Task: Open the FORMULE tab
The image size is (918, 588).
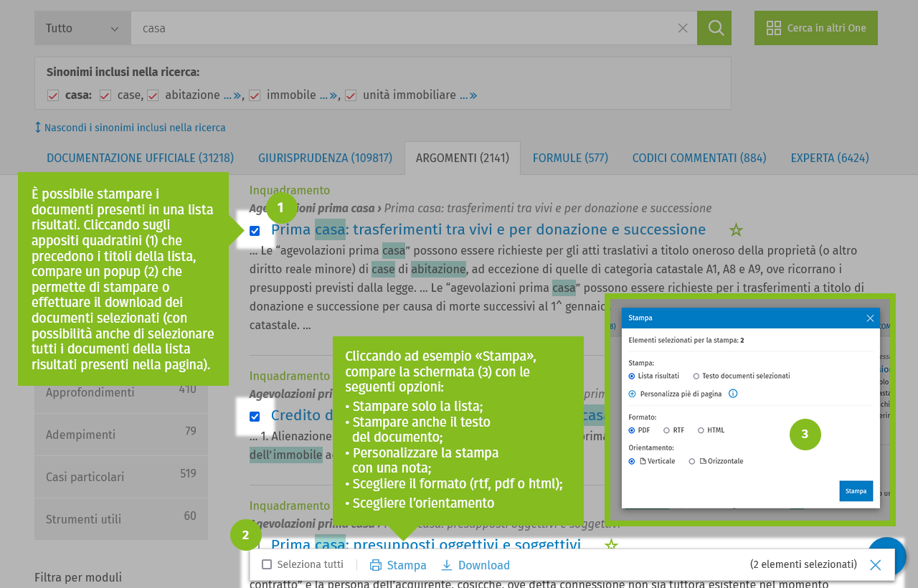Action: coord(570,158)
